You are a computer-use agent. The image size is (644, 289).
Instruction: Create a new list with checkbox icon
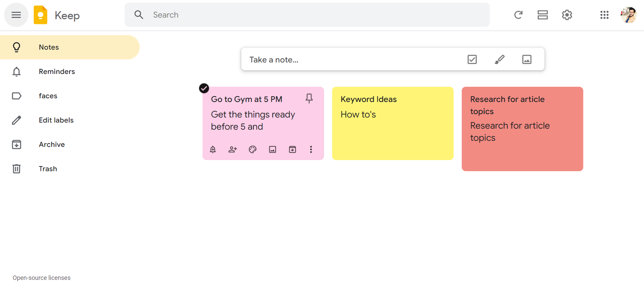pos(472,59)
